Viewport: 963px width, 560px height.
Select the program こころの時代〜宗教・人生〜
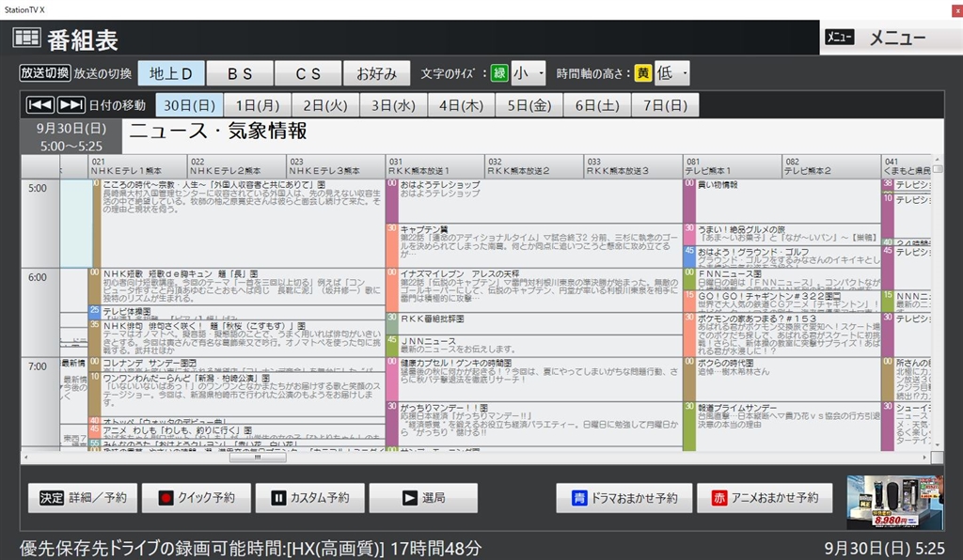click(x=238, y=224)
